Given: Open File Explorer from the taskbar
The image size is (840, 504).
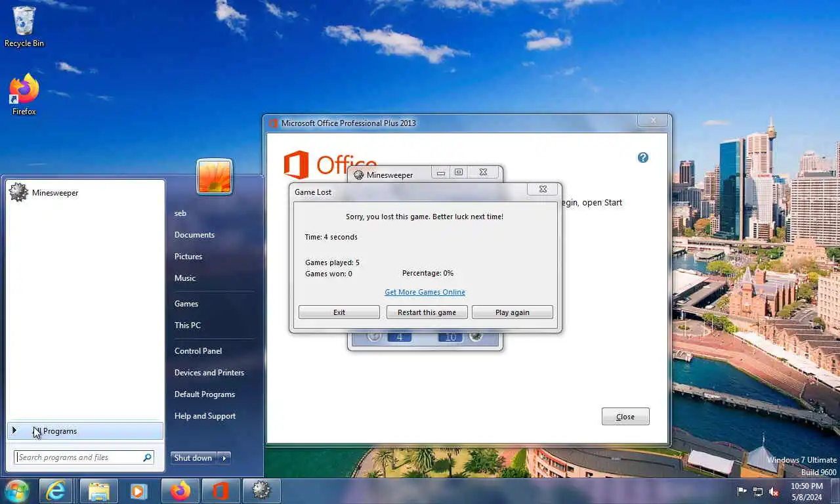Looking at the screenshot, I should tap(99, 491).
